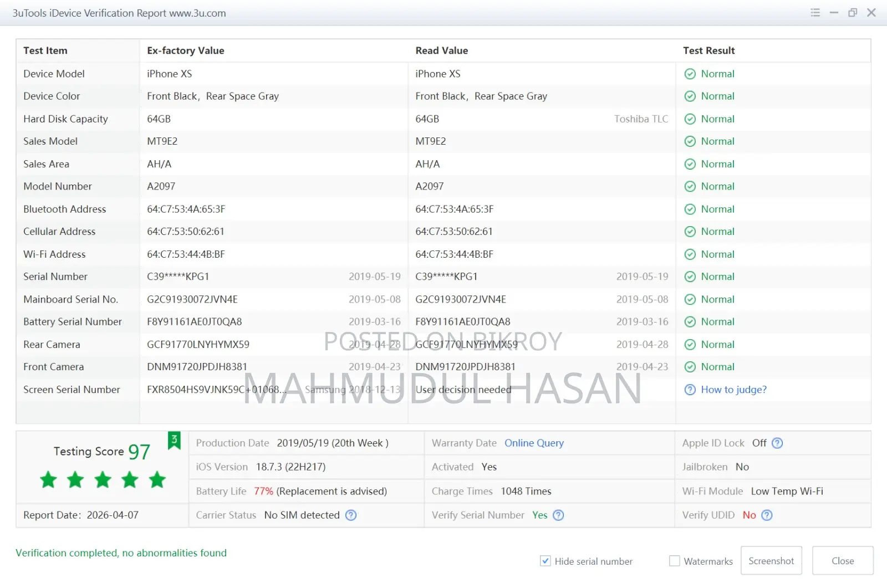Enable the Watermarks checkbox
Screen dimensions: 887x588
[675, 561]
